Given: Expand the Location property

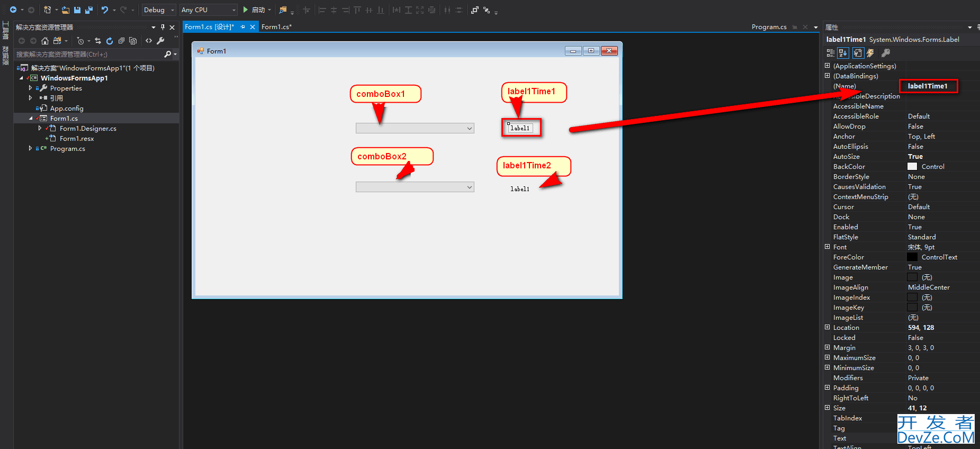Looking at the screenshot, I should click(827, 327).
